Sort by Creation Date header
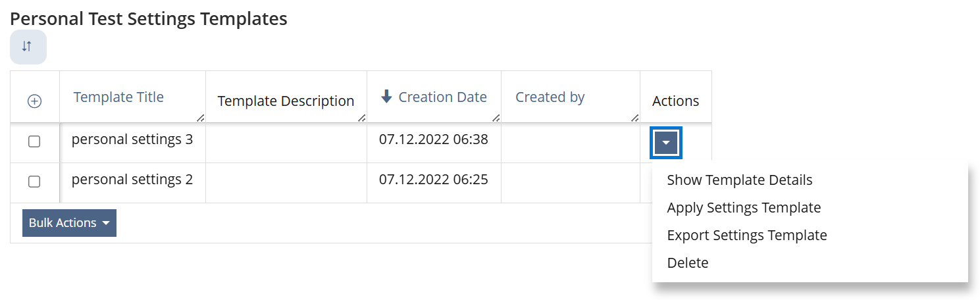This screenshot has width=980, height=300. (442, 97)
